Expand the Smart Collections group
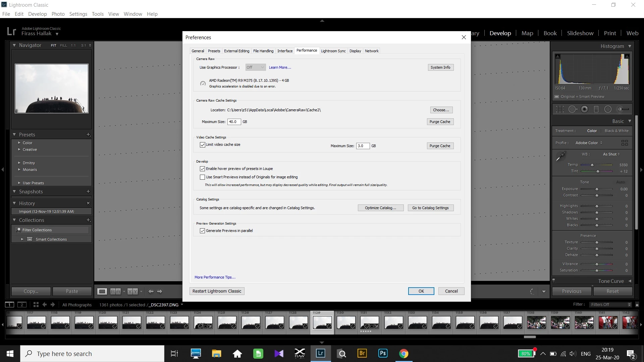The height and width of the screenshot is (362, 644). pos(22,239)
